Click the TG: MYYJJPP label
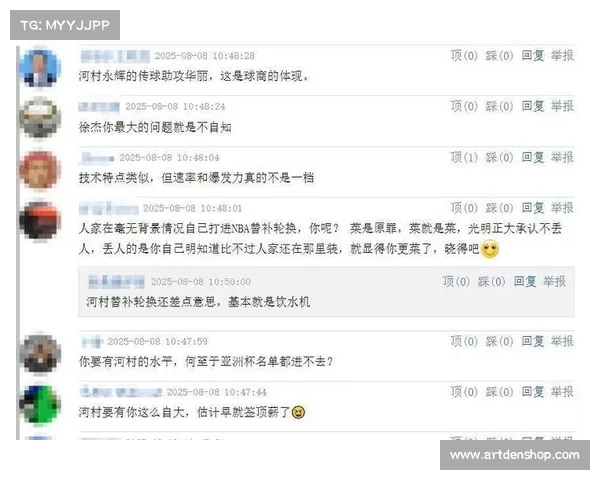Viewport: 600px width, 480px height. tap(65, 25)
